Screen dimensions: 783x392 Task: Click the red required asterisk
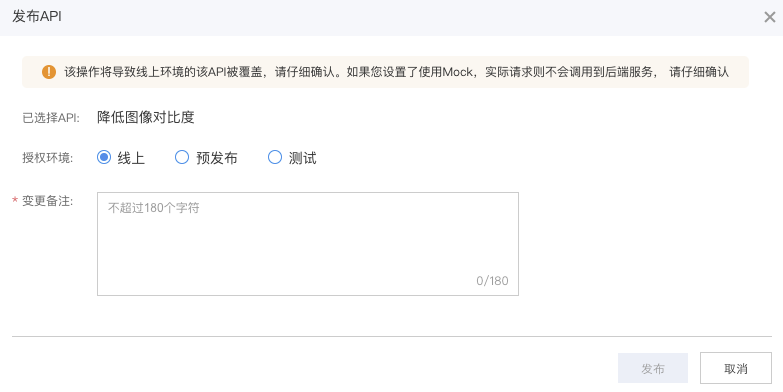(15, 201)
